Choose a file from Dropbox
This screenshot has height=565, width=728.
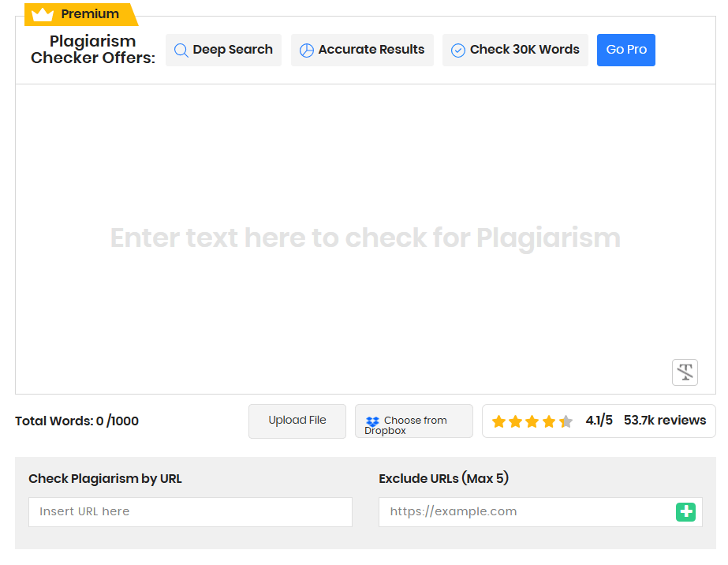click(413, 421)
